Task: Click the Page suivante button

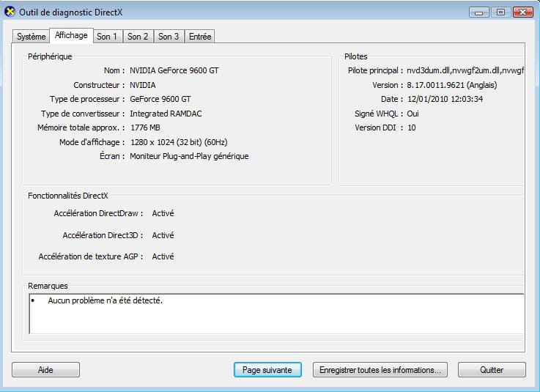Action: click(x=267, y=370)
